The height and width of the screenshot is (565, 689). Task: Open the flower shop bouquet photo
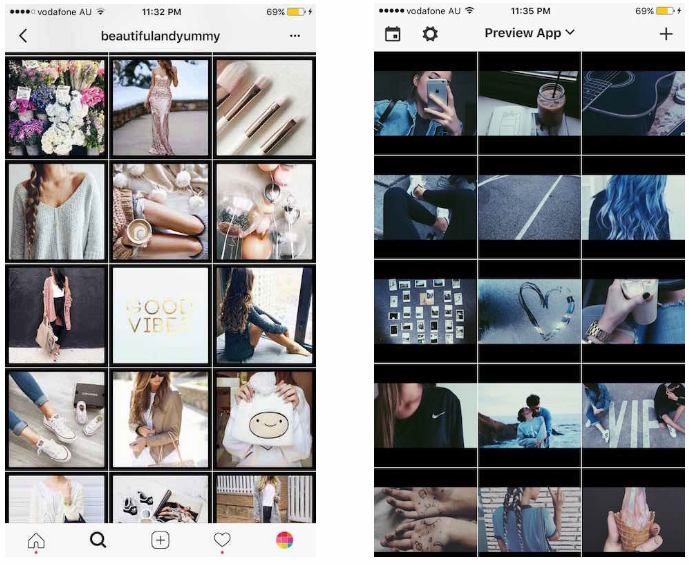pyautogui.click(x=56, y=107)
